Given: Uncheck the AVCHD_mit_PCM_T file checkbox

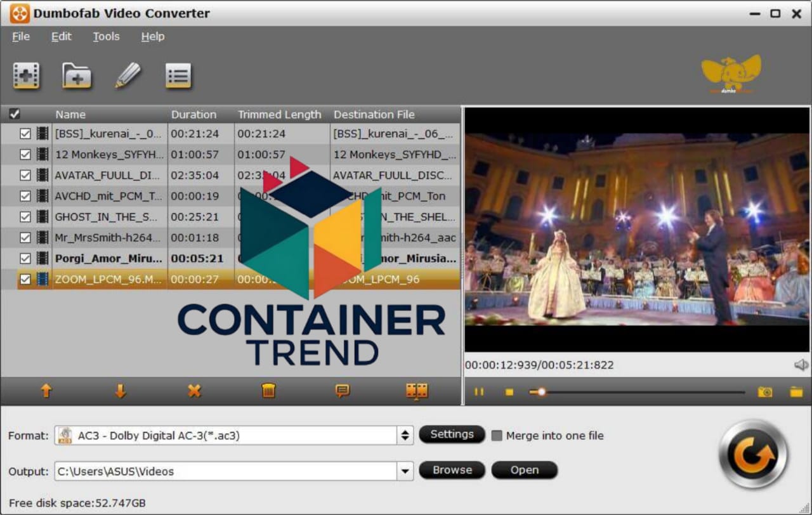Looking at the screenshot, I should pyautogui.click(x=25, y=196).
